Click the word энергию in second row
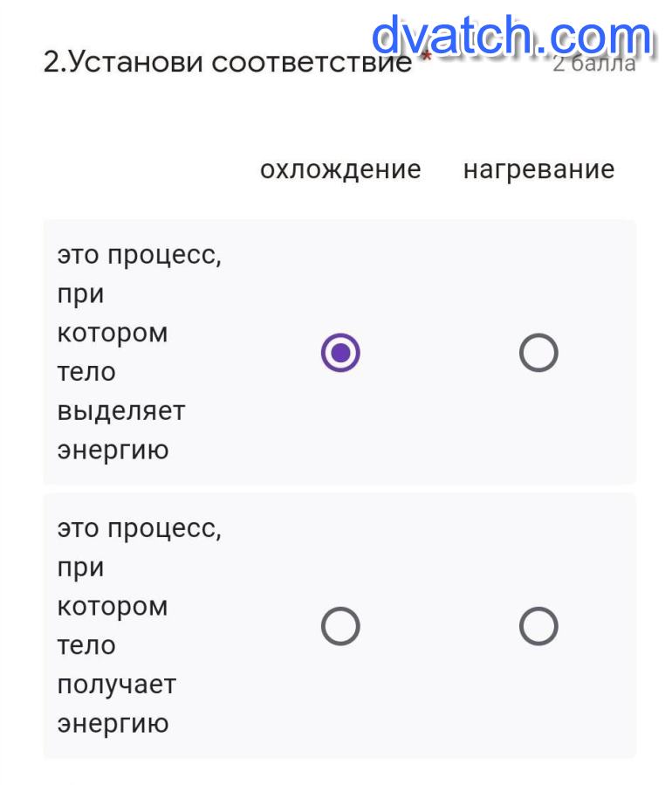Screen dimensions: 672x785 113,723
